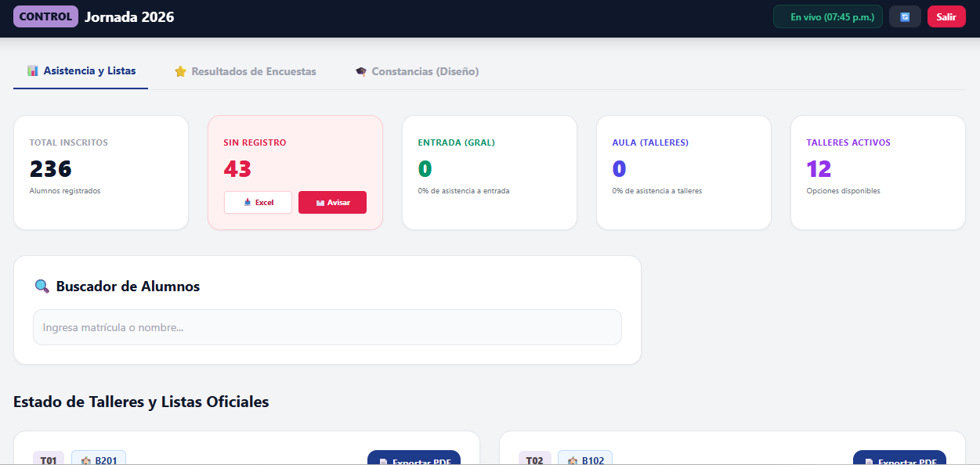Click the Aula (Talleres) label
The image size is (980, 465).
tap(650, 142)
